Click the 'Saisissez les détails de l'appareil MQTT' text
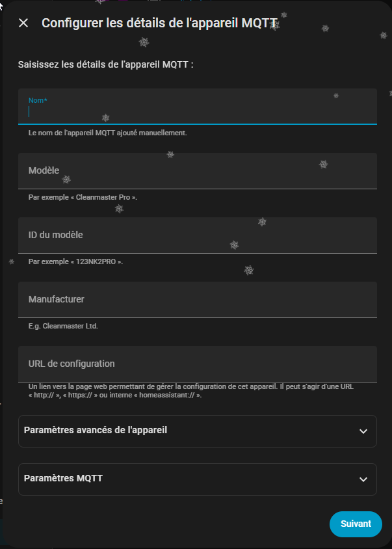The image size is (392, 549). coord(106,65)
